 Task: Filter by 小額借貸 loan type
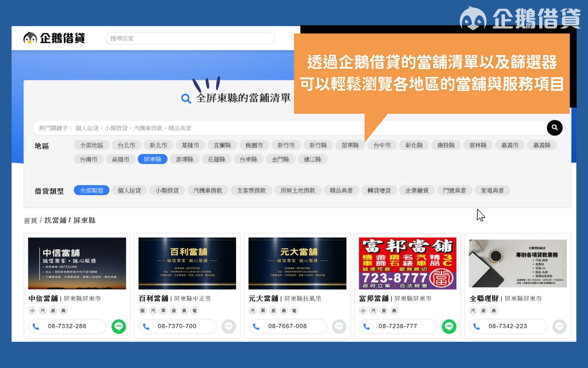[x=167, y=190]
